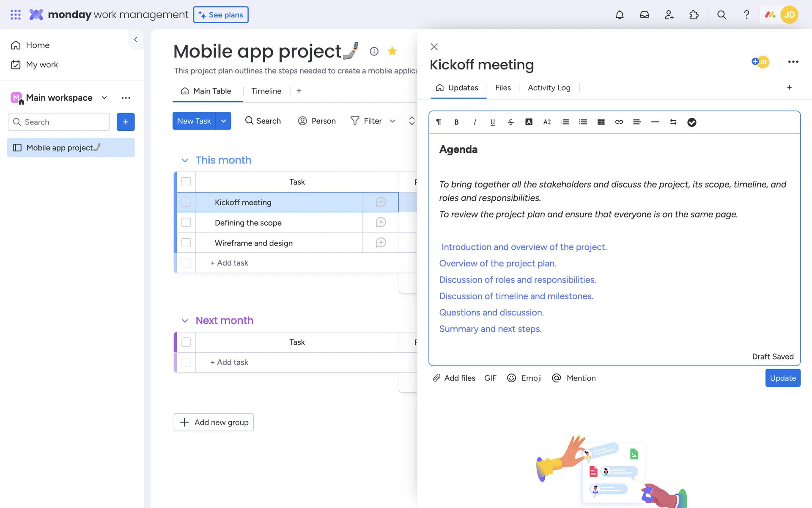Open the New Task dropdown arrow

click(224, 121)
